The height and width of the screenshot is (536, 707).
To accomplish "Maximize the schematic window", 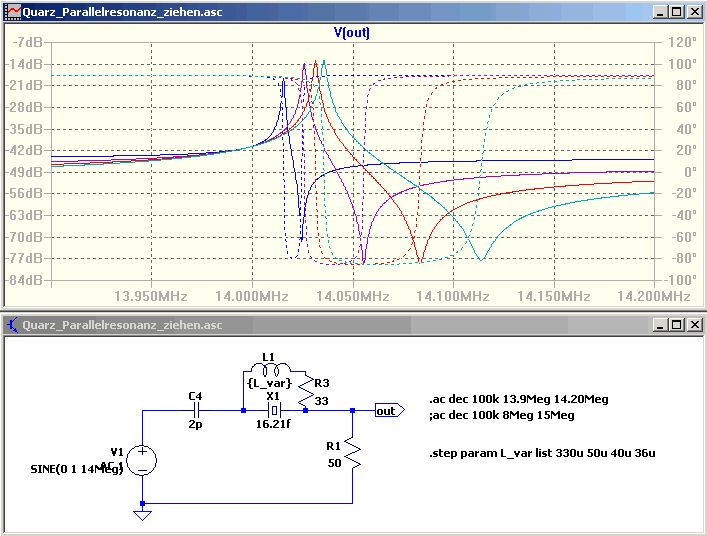I will pyautogui.click(x=676, y=325).
